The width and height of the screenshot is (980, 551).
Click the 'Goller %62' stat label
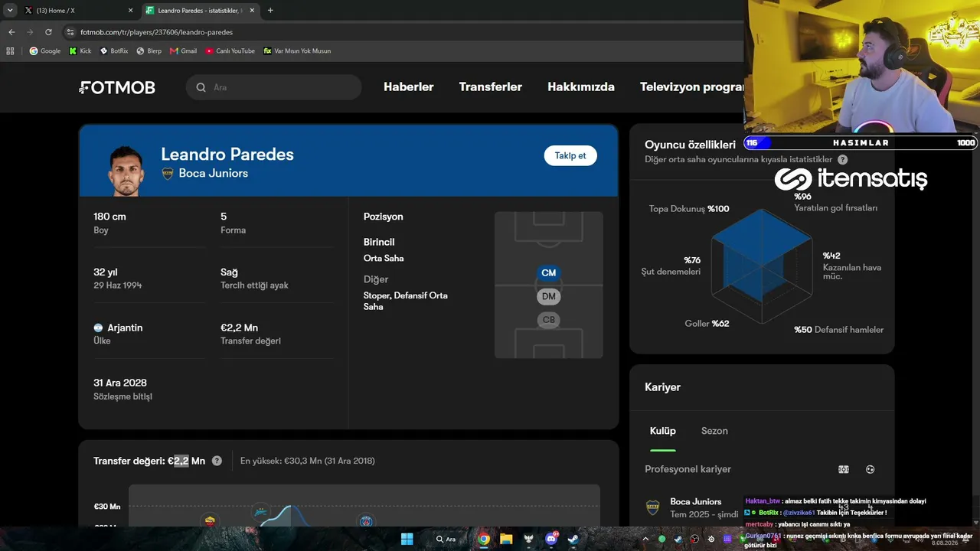(x=707, y=324)
